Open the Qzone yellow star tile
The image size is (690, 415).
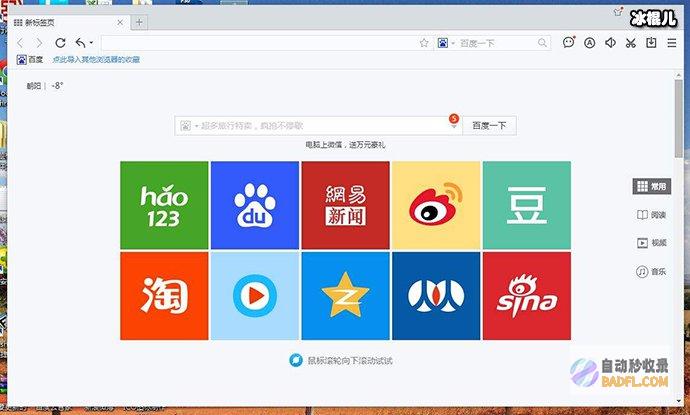[x=345, y=296]
